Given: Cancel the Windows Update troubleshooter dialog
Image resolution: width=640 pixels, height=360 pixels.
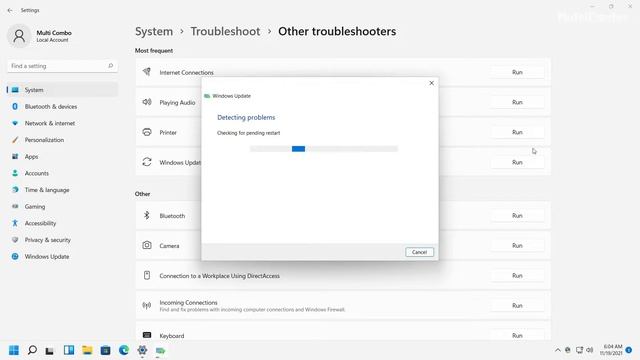Looking at the screenshot, I should pos(419,252).
